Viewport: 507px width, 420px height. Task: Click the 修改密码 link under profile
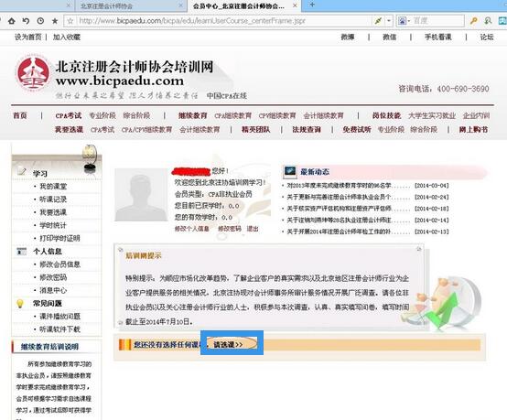pyautogui.click(x=230, y=229)
